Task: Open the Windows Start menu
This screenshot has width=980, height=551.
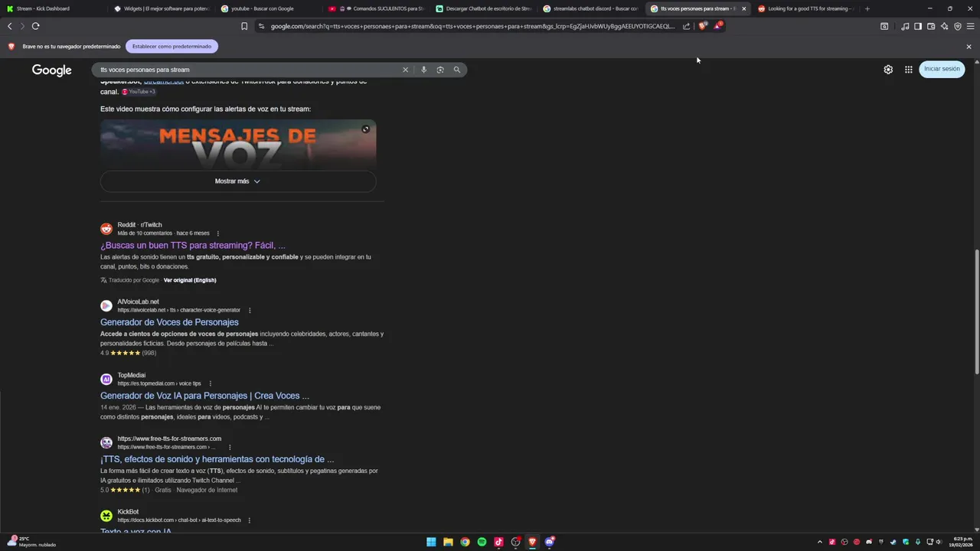Action: tap(431, 542)
